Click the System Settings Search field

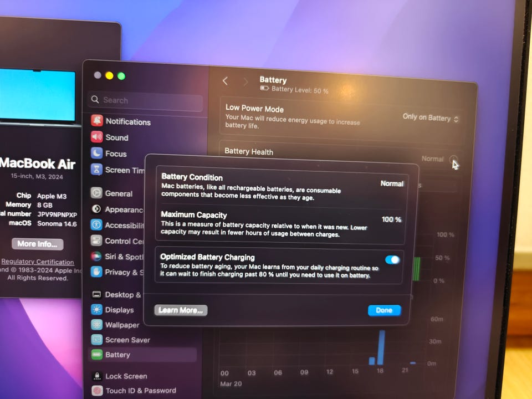146,100
